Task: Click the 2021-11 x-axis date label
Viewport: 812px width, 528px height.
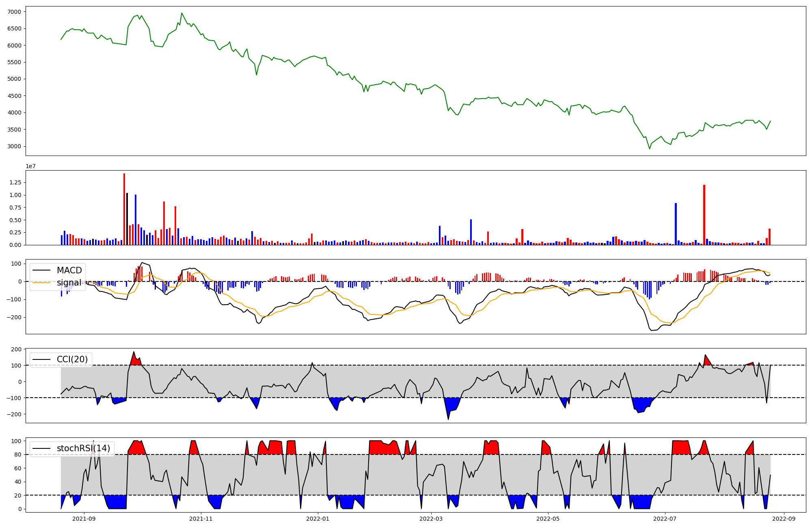Action: point(201,519)
